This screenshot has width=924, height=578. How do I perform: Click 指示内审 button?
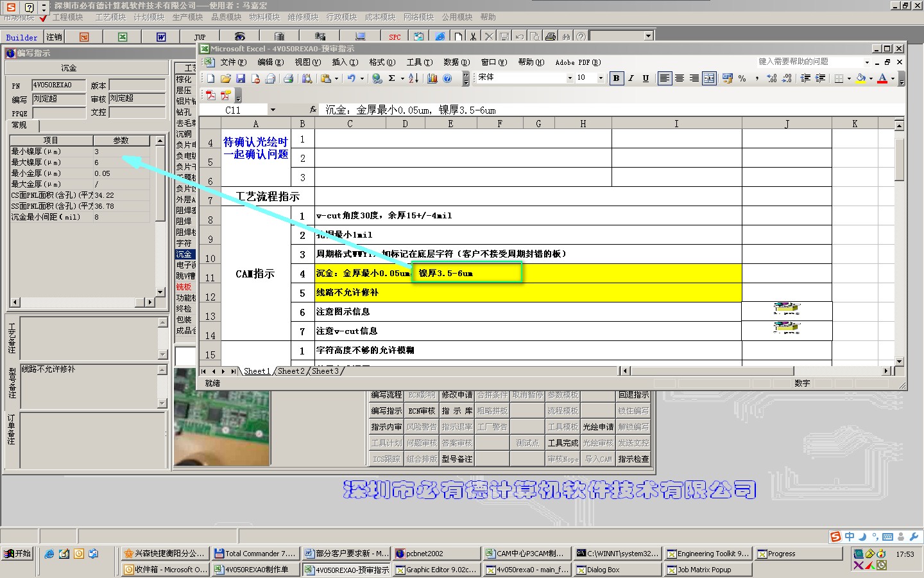pyautogui.click(x=386, y=426)
